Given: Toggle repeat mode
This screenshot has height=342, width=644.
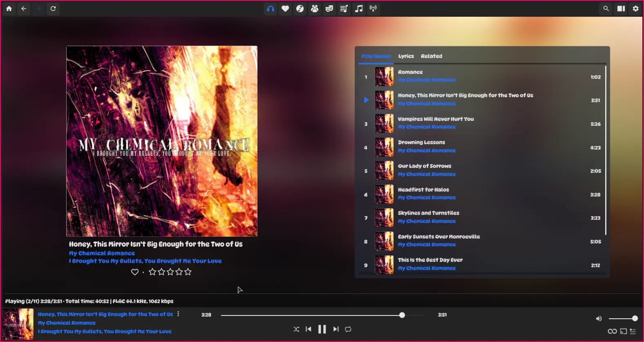Looking at the screenshot, I should point(348,329).
